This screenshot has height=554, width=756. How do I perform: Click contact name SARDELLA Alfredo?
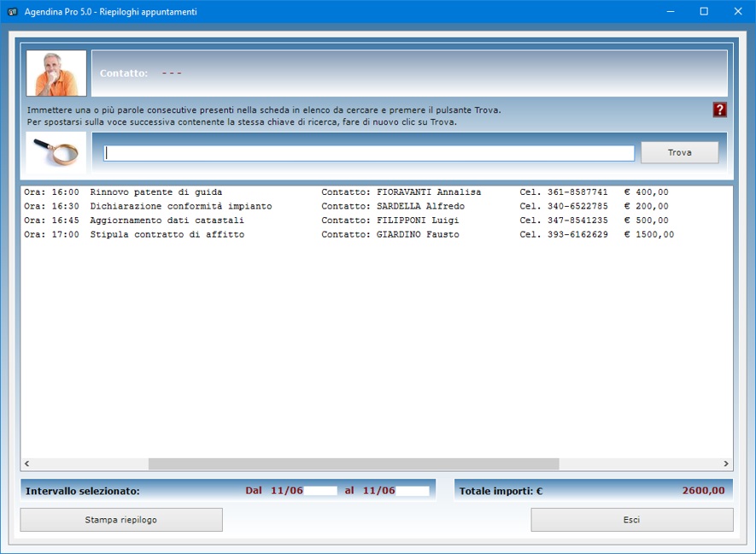[x=420, y=206]
